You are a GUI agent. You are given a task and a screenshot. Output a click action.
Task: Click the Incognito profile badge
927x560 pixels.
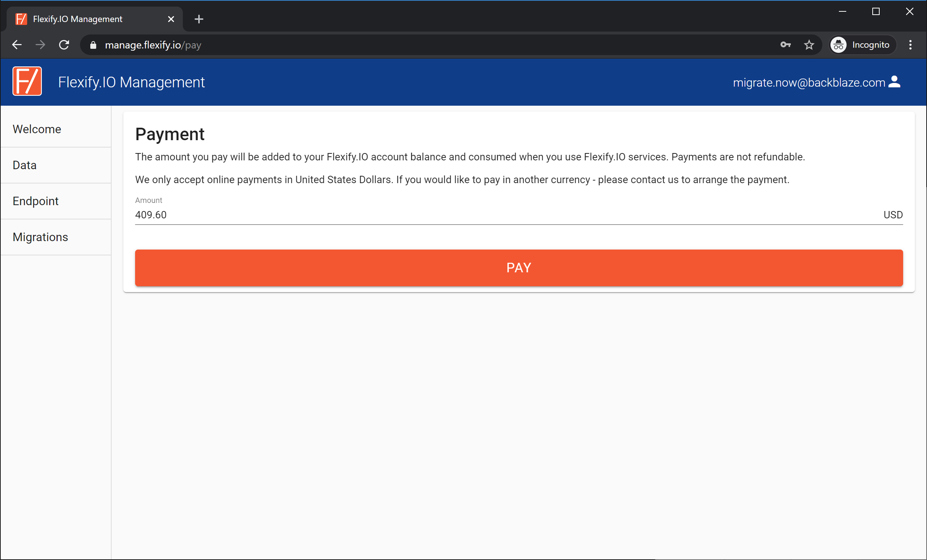(863, 45)
